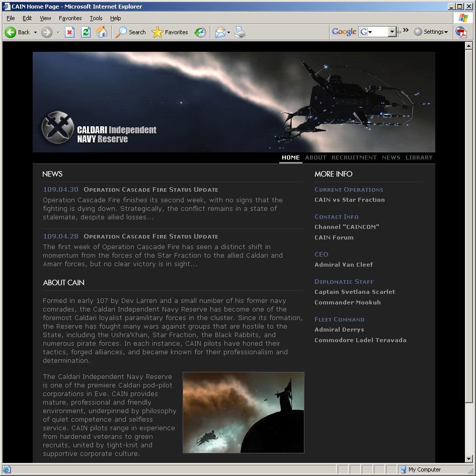
Task: Click the vertical scrollbar up arrow
Action: coord(468,46)
